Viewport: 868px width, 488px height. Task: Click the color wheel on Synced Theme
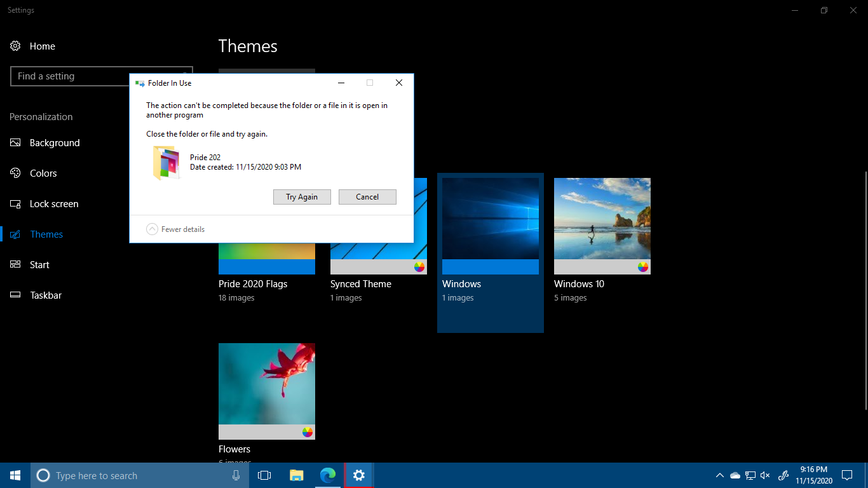[x=419, y=267]
